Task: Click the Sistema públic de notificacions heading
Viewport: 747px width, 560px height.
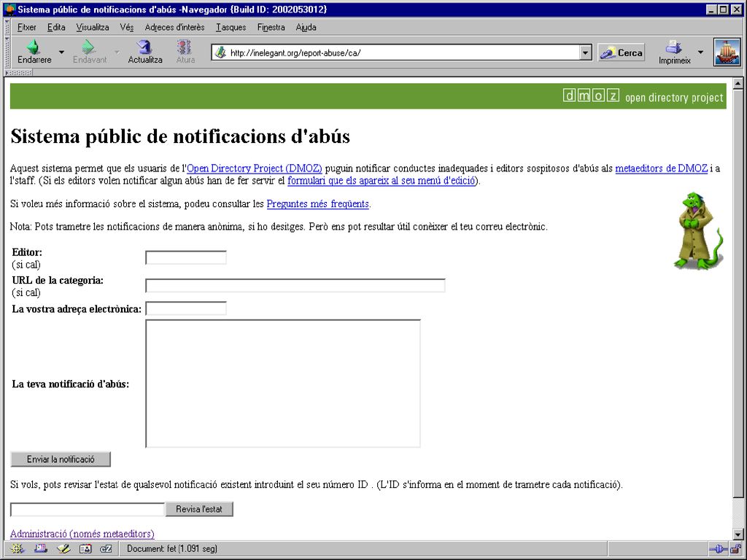Action: click(x=180, y=136)
